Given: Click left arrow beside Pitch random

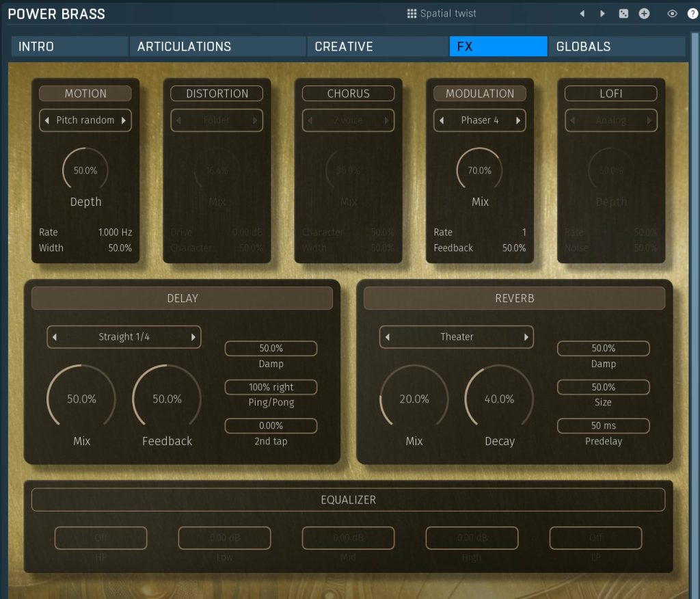Looking at the screenshot, I should click(46, 120).
